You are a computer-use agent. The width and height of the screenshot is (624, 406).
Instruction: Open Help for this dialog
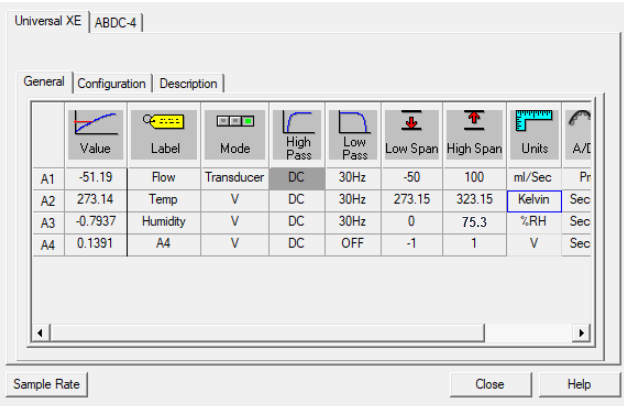tap(579, 384)
